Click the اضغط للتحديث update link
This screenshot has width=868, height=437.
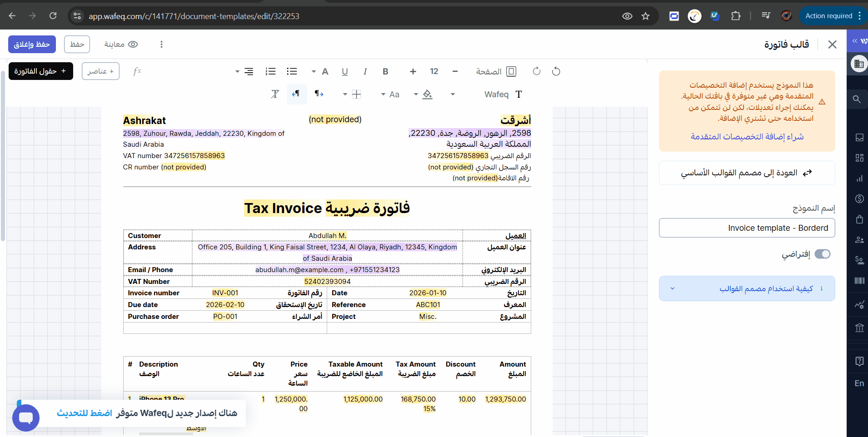point(84,412)
